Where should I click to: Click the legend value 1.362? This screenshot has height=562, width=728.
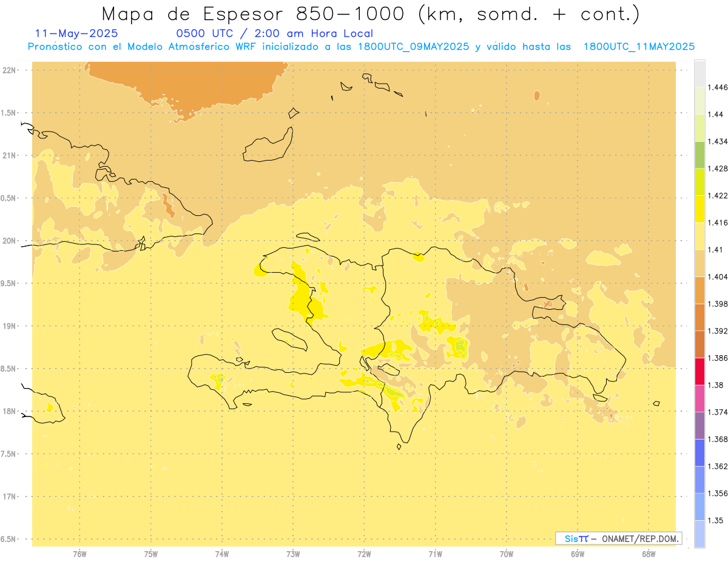[x=718, y=466]
